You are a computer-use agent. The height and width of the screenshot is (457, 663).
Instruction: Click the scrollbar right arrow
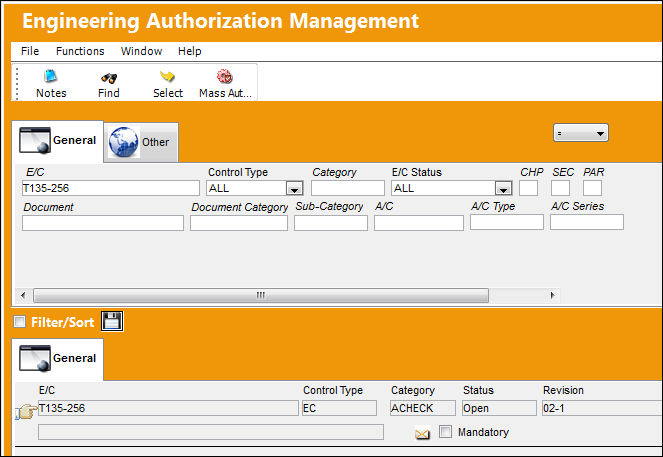point(552,295)
